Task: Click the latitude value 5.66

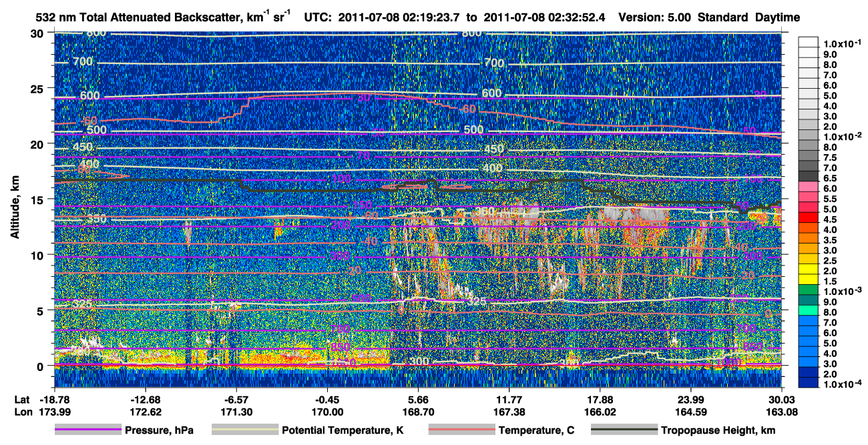Action: 418,400
